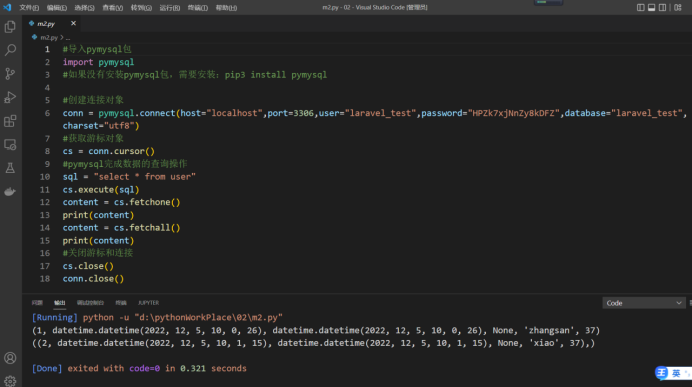Toggle secondary side bar layout button
692x387 pixels.
click(x=662, y=8)
